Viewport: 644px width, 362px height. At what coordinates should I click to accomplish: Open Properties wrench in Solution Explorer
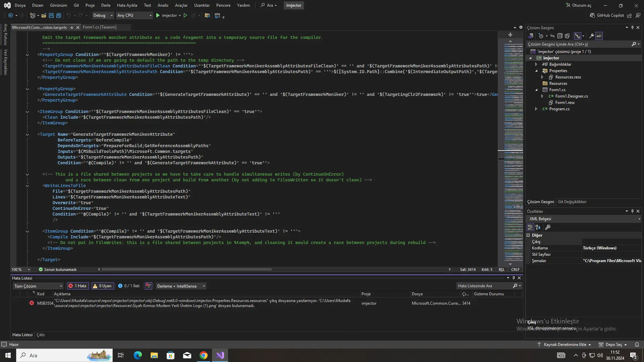point(592,36)
